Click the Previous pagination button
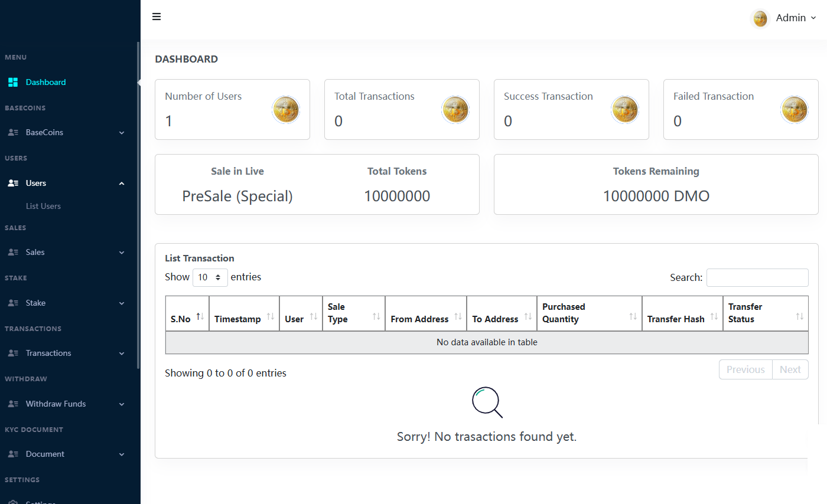827x504 pixels. pyautogui.click(x=745, y=369)
